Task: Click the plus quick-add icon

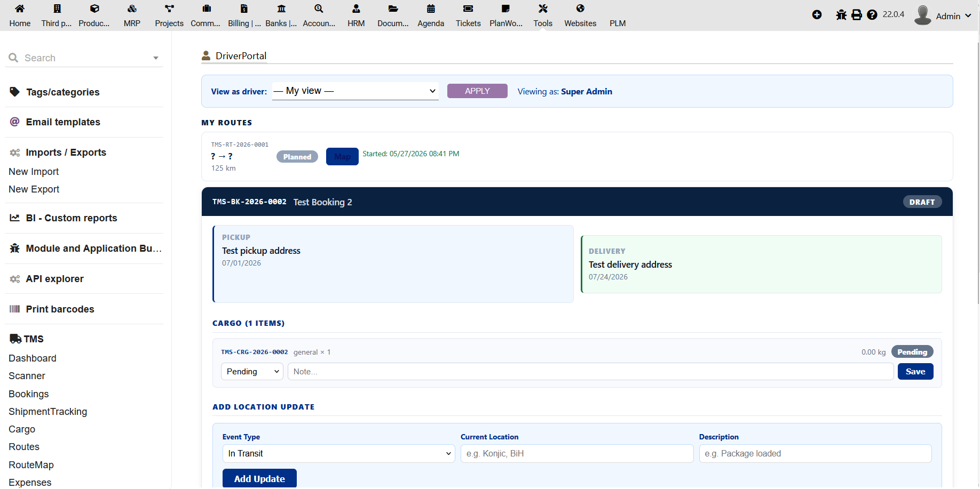Action: coord(817,15)
